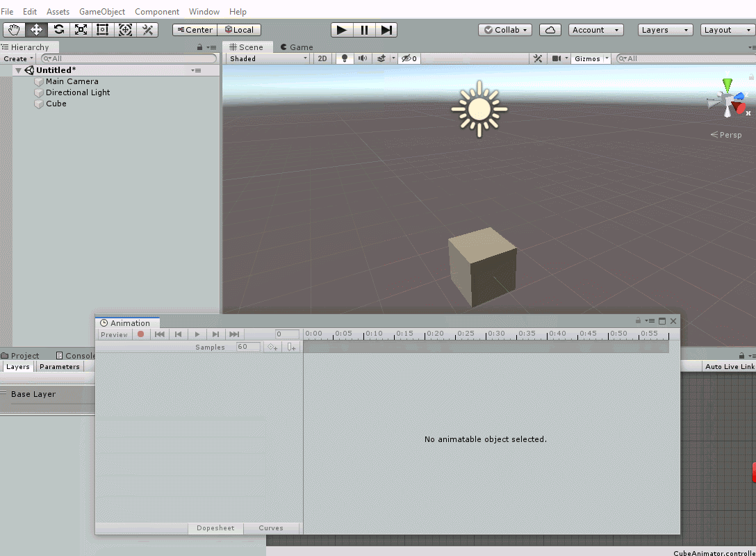Open the Layout dropdown

coord(727,30)
